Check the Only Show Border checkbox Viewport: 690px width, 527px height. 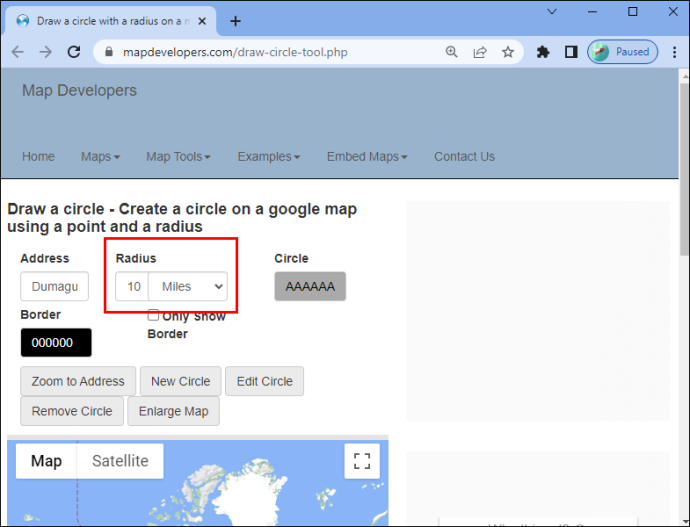[x=153, y=315]
